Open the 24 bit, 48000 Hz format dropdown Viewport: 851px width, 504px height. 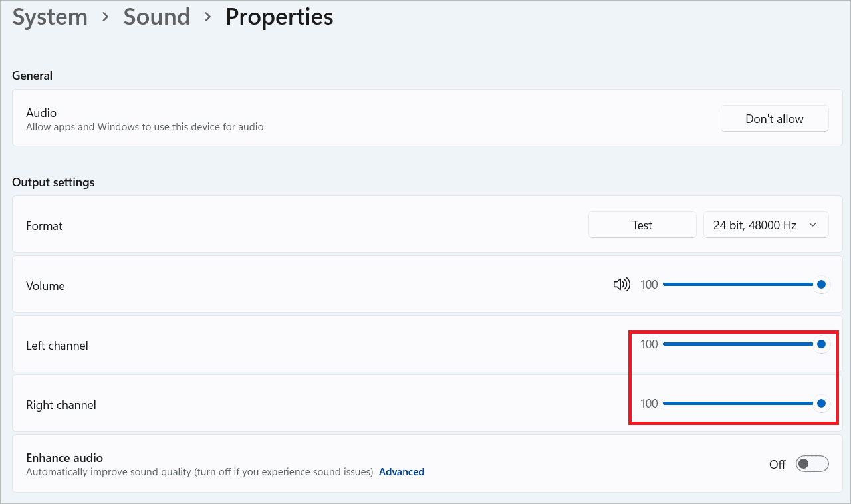[x=766, y=225]
